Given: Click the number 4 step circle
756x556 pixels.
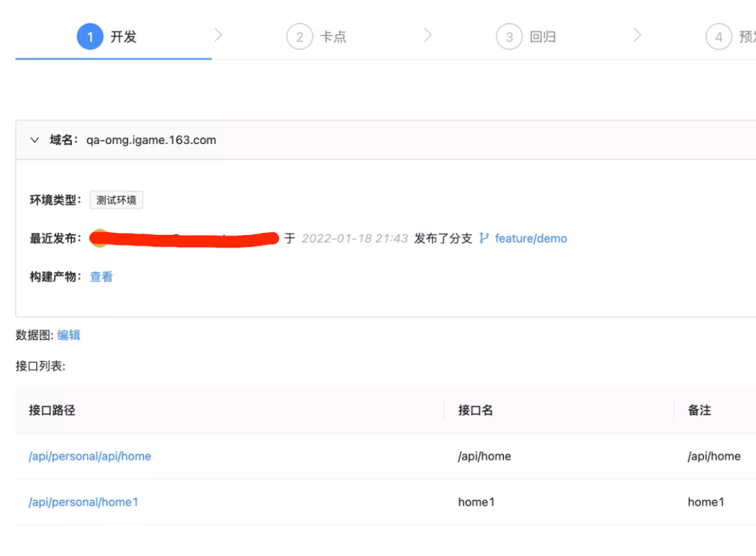Looking at the screenshot, I should coord(719,36).
